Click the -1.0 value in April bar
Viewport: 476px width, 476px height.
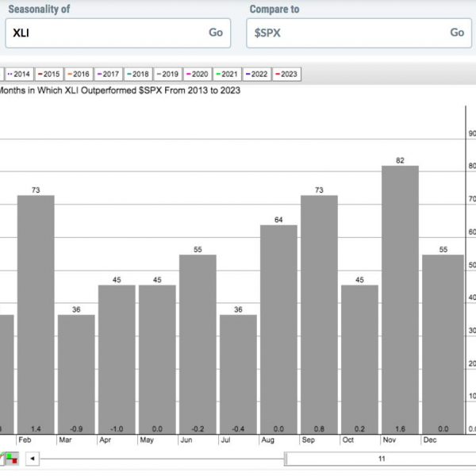[x=117, y=429]
